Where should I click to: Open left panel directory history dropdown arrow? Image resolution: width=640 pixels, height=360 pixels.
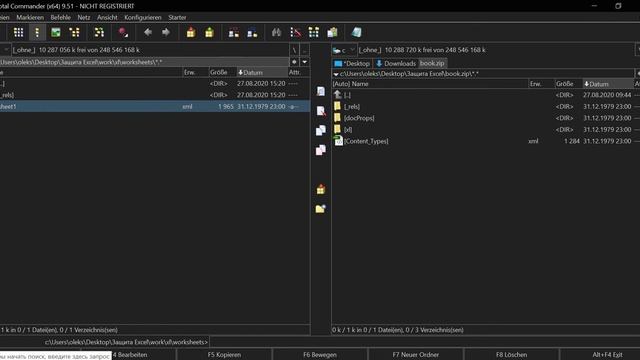tap(304, 62)
